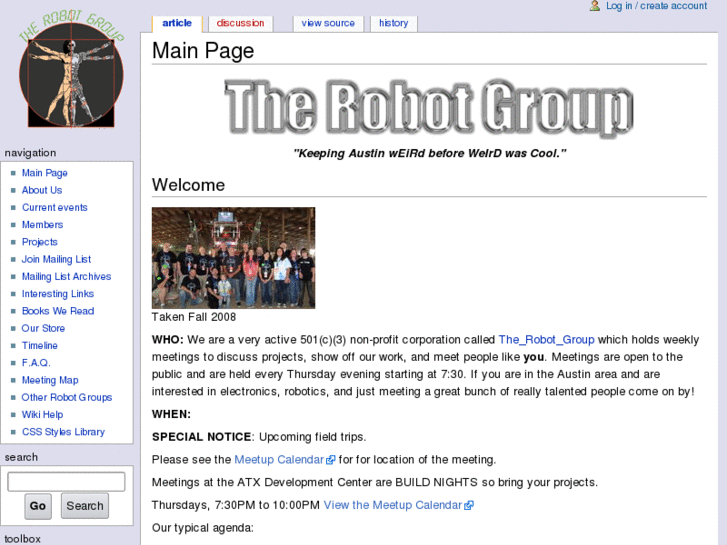This screenshot has height=545, width=727.
Task: Click external link icon after Meetup Calendar
Action: point(331,460)
